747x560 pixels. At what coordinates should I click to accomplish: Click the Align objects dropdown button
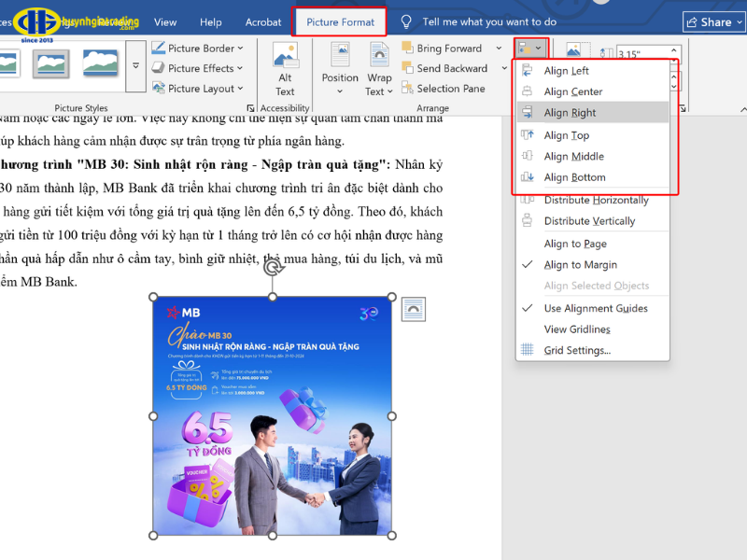pos(530,49)
